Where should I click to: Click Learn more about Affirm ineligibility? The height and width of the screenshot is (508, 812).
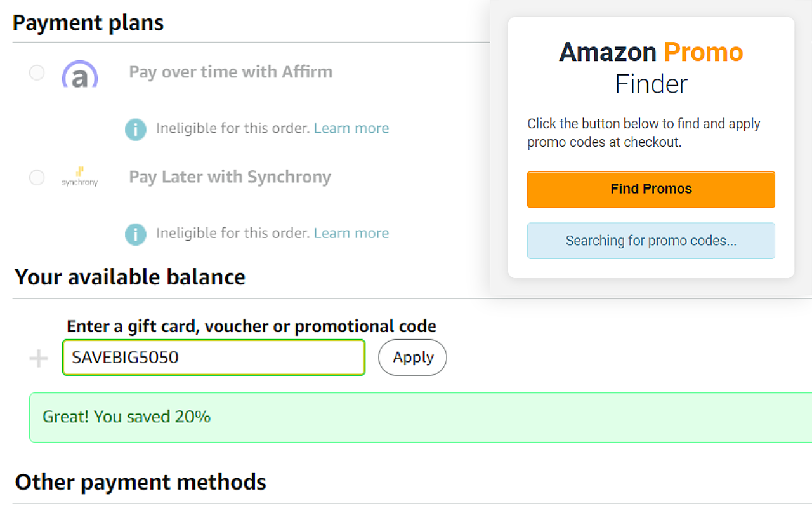click(351, 128)
